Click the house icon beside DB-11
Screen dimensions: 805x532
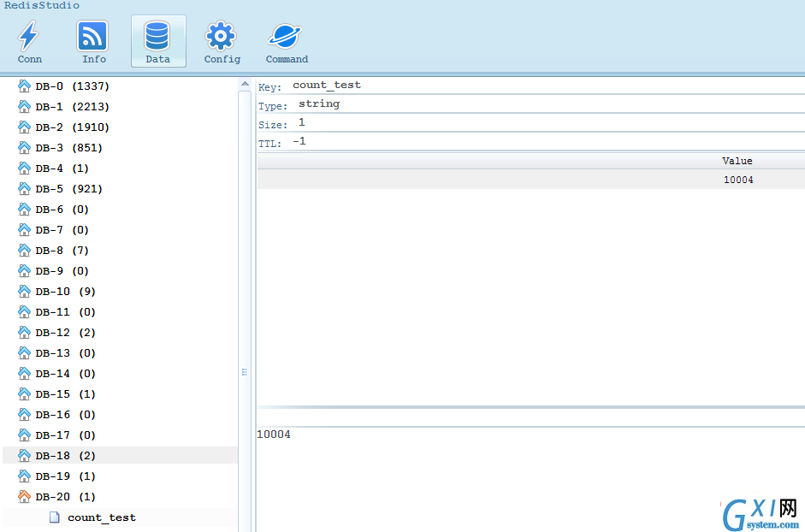[24, 311]
